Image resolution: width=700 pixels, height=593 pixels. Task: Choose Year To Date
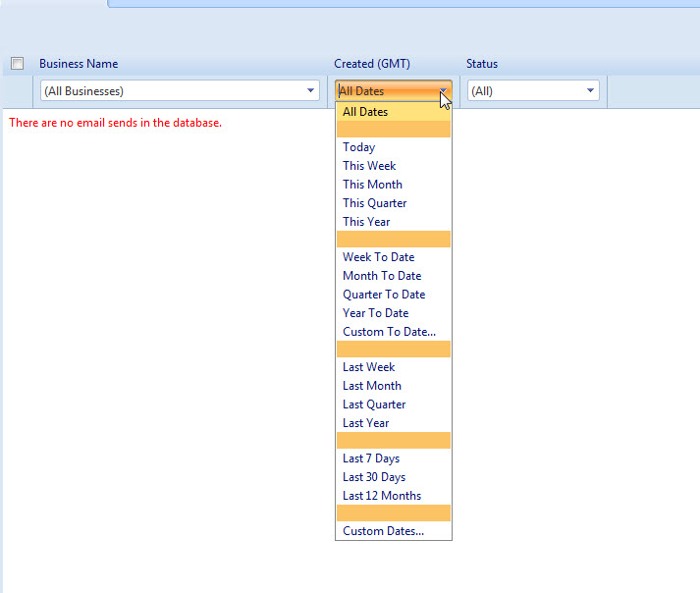pyautogui.click(x=375, y=313)
